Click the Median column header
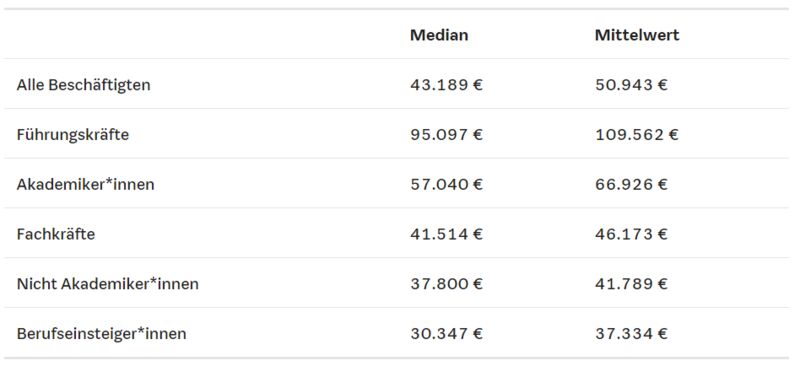This screenshot has height=377, width=800. [x=439, y=35]
